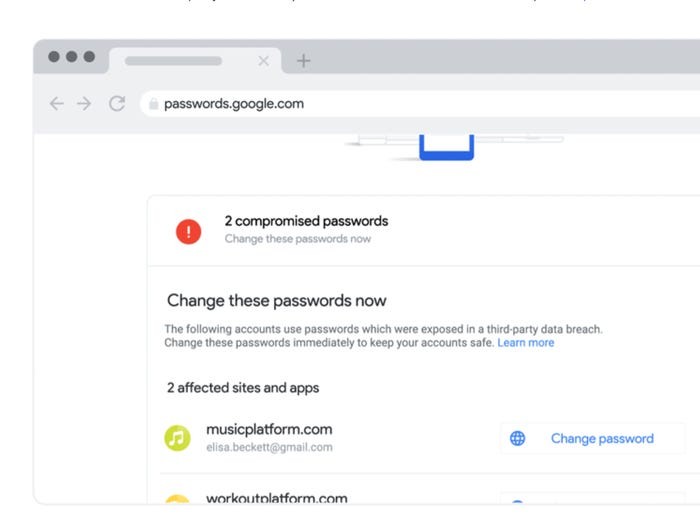Click the padlock icon in the address bar
This screenshot has width=700, height=525.
154,104
